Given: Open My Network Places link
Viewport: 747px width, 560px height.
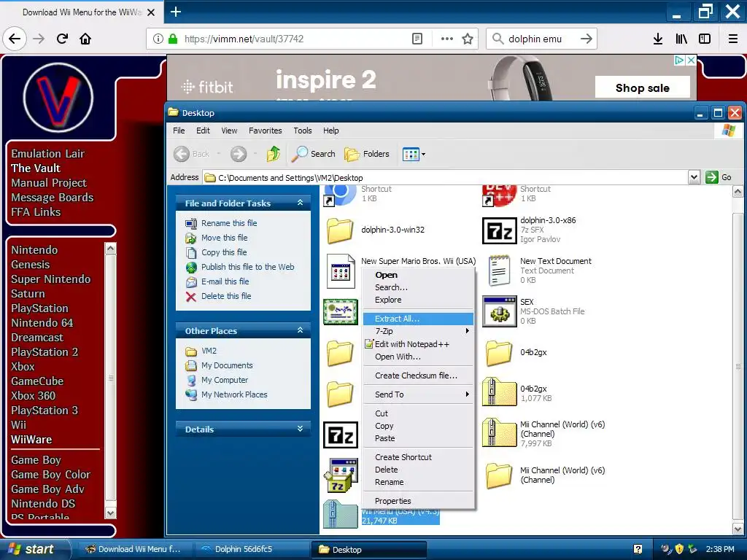Looking at the screenshot, I should (234, 394).
